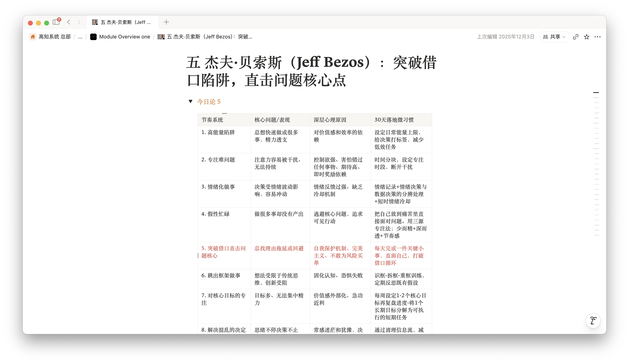Click cell 想法受限于传统思维
The height and width of the screenshot is (364, 629).
280,279
